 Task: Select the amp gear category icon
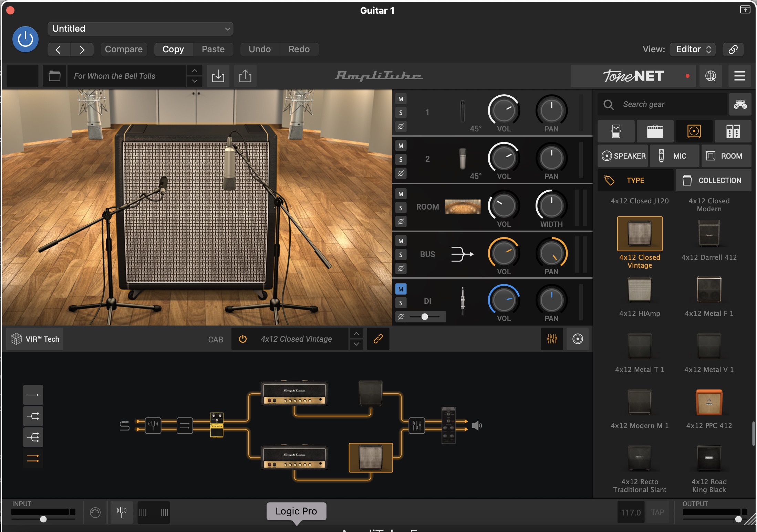[655, 131]
